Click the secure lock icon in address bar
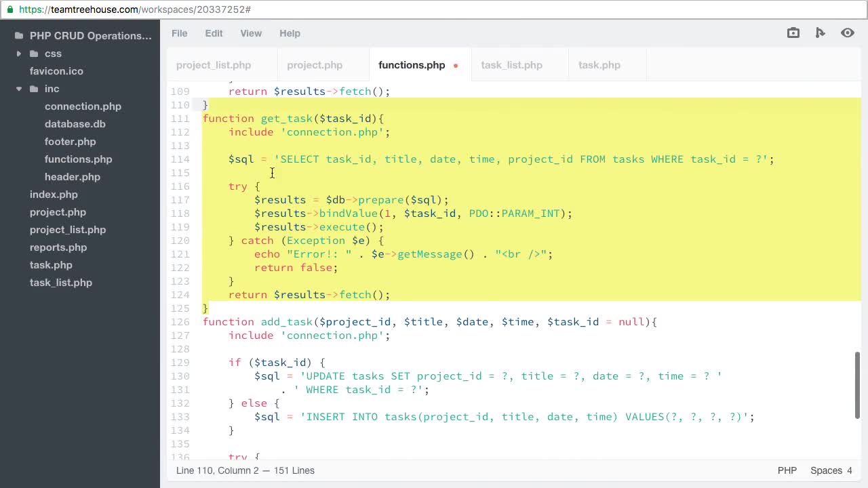Image resolution: width=868 pixels, height=488 pixels. point(9,9)
